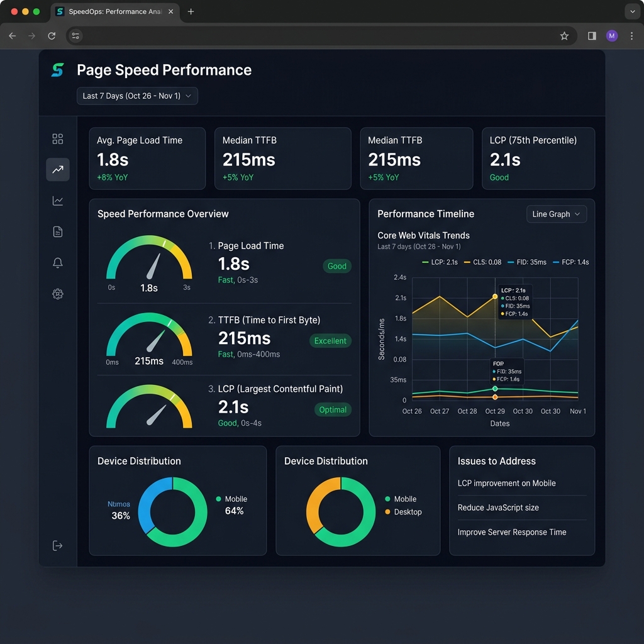Viewport: 644px width, 644px height.
Task: Click the Good badge for Page Load Time
Action: [337, 266]
